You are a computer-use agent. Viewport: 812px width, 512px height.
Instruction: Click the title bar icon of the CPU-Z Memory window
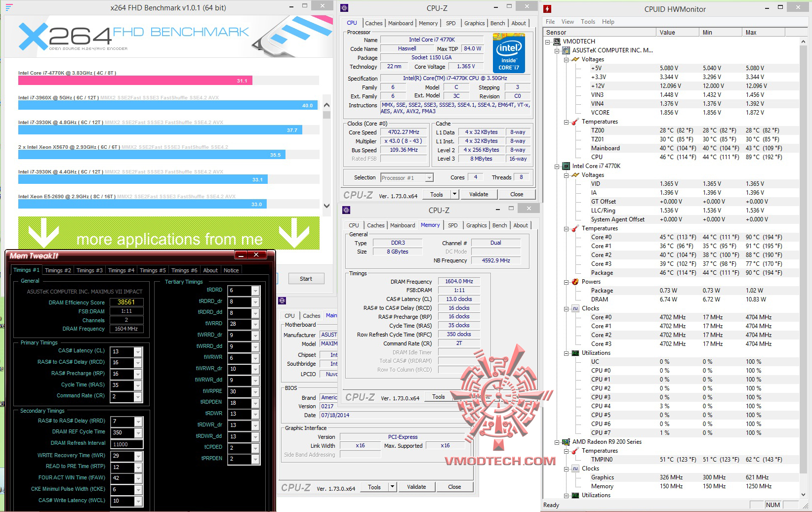pyautogui.click(x=346, y=210)
